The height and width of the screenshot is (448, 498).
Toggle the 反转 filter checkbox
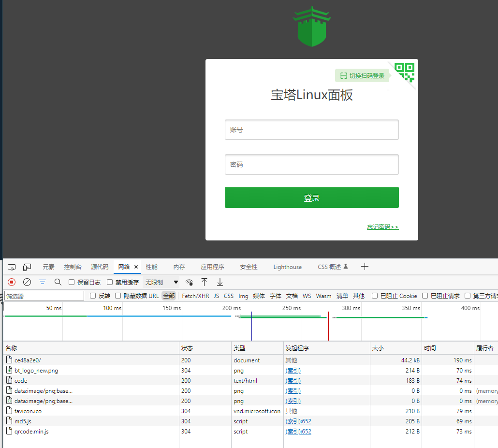point(93,296)
